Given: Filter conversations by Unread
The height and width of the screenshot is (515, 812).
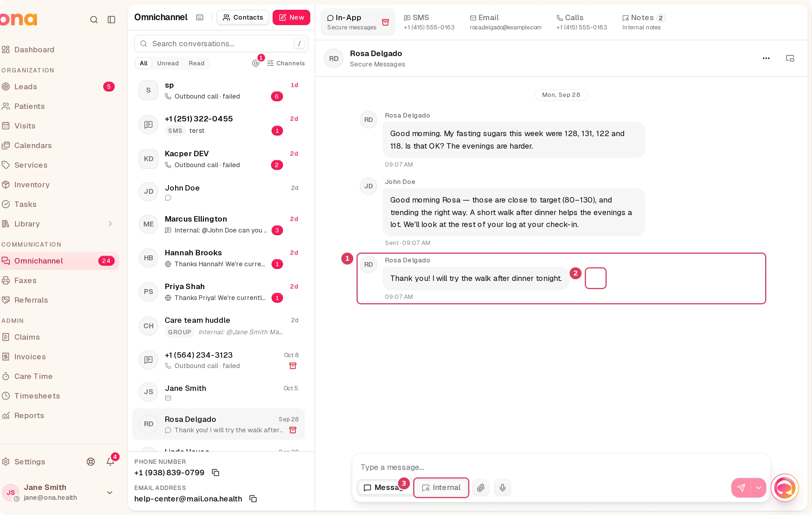Looking at the screenshot, I should click(168, 63).
